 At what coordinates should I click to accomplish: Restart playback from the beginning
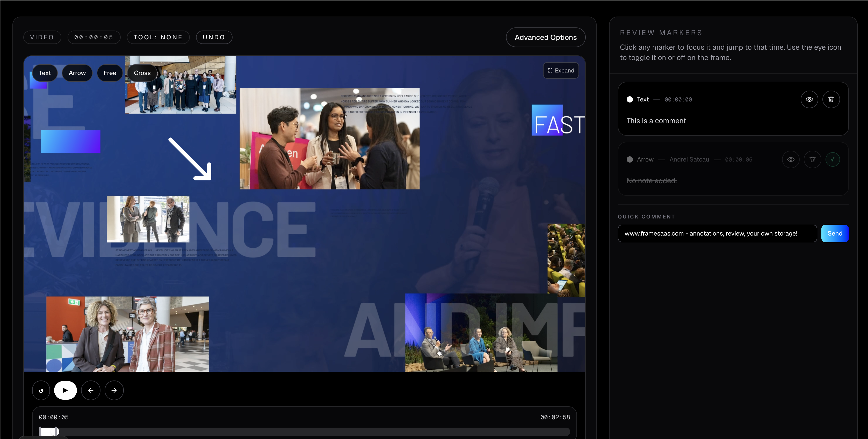coord(41,390)
